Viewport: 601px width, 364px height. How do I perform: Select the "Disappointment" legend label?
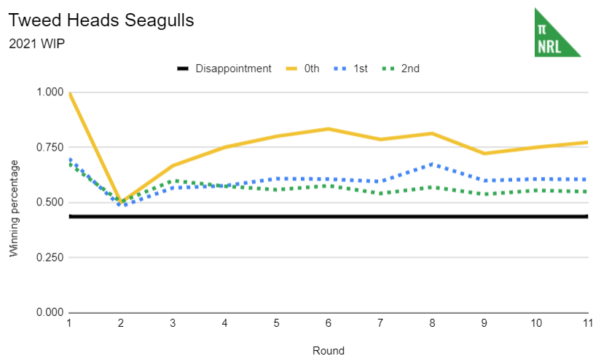pos(233,69)
